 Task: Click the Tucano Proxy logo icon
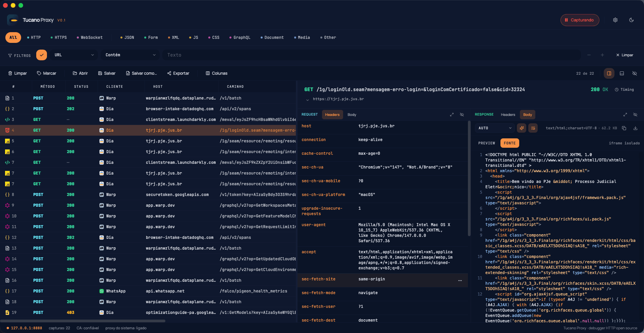[13, 20]
